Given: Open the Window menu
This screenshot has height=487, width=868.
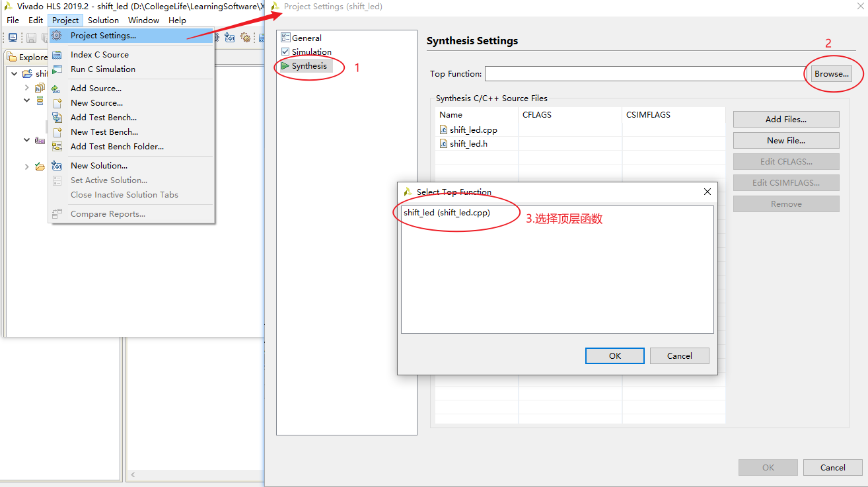Looking at the screenshot, I should coord(143,20).
